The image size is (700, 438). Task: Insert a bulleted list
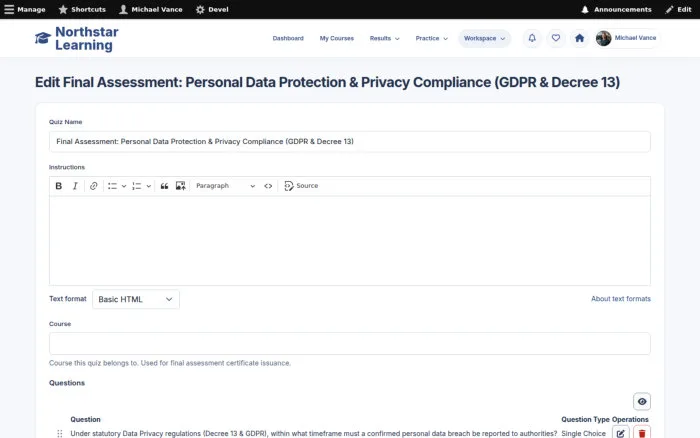112,186
